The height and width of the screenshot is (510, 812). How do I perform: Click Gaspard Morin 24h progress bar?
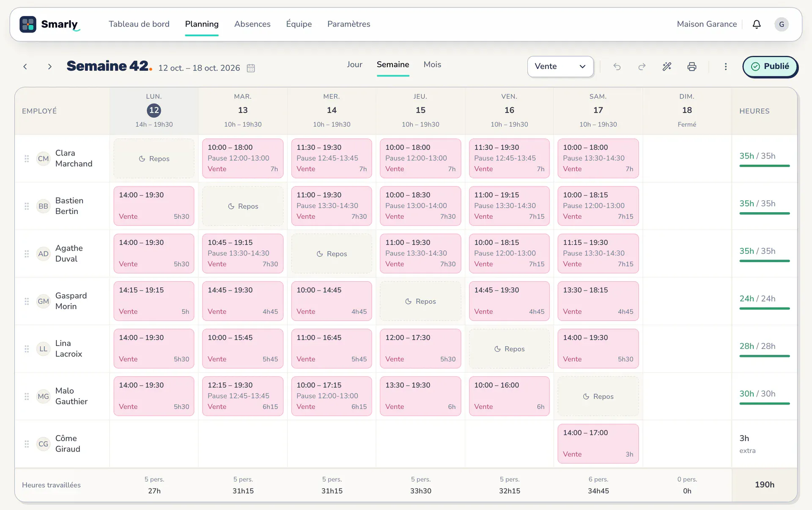pyautogui.click(x=765, y=308)
